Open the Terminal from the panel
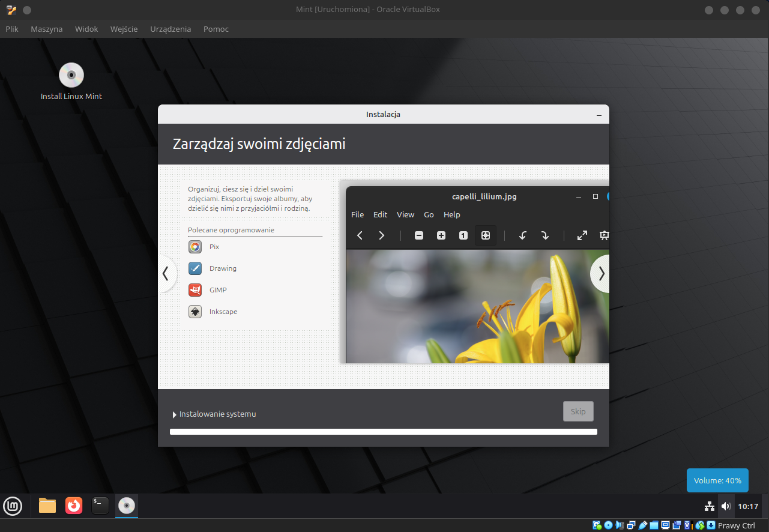 100,506
